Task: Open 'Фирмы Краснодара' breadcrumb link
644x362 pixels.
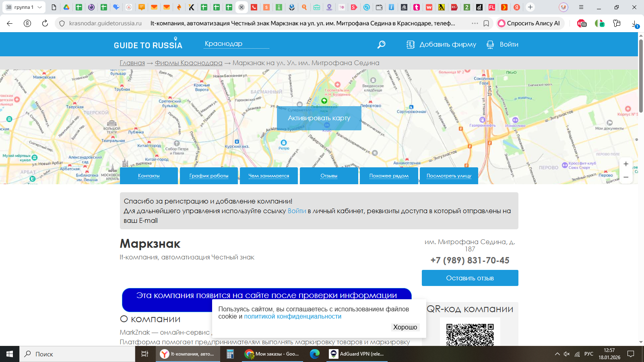Action: pos(188,63)
